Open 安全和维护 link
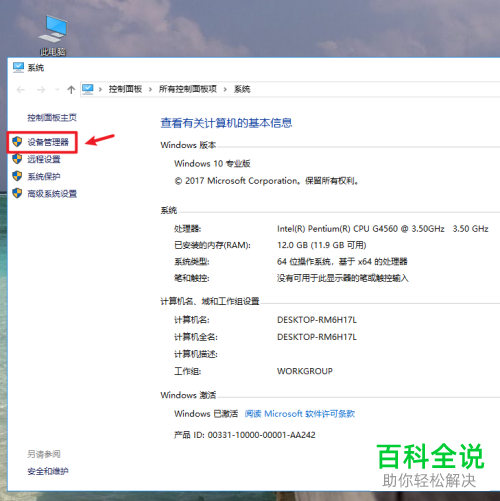The width and height of the screenshot is (500, 501). click(48, 471)
